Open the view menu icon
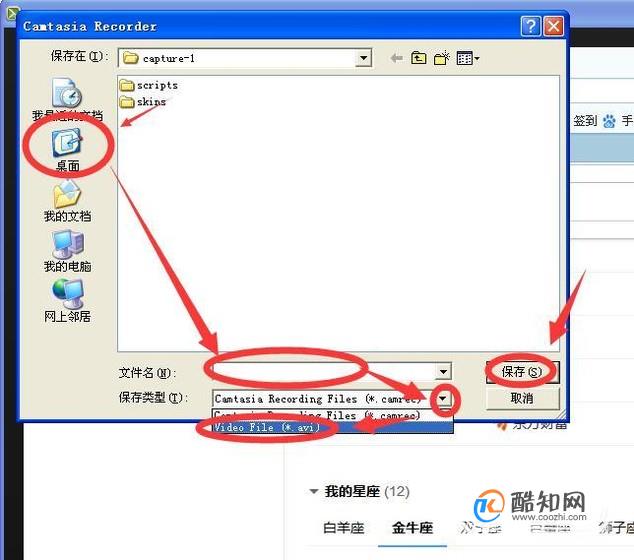 pyautogui.click(x=467, y=58)
